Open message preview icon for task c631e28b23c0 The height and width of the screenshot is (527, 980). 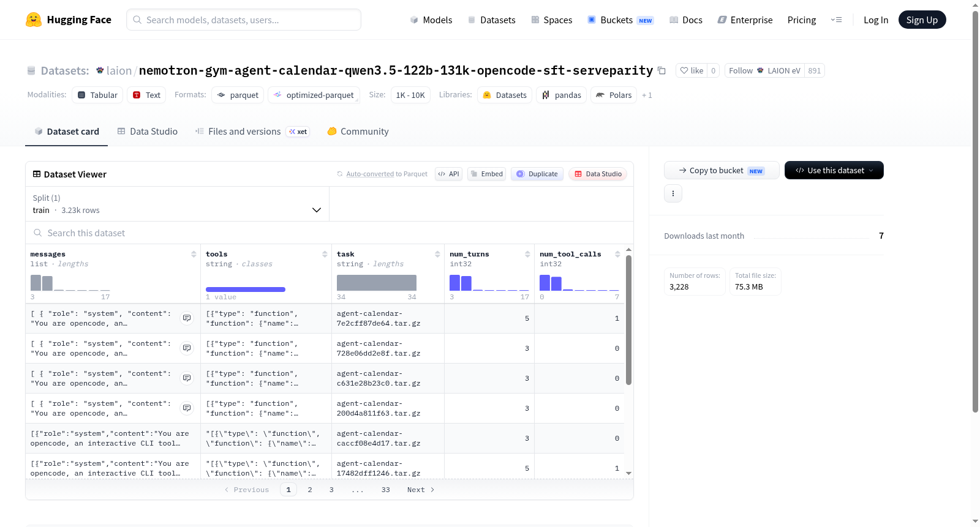point(187,378)
